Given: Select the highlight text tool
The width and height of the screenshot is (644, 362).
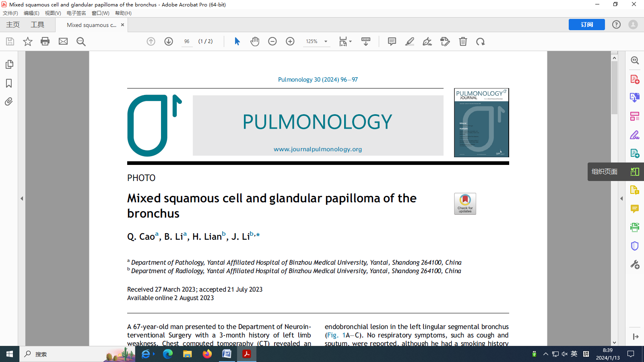Looking at the screenshot, I should (x=410, y=41).
